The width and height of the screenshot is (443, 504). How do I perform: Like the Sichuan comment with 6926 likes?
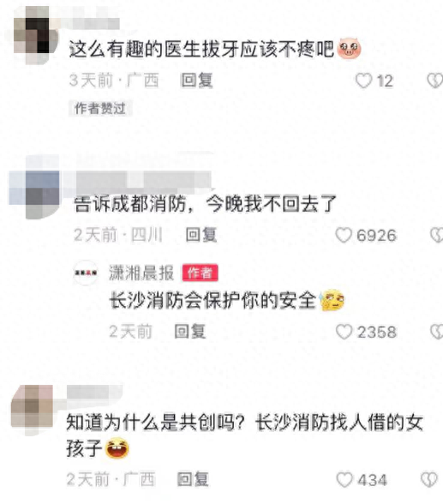[344, 235]
